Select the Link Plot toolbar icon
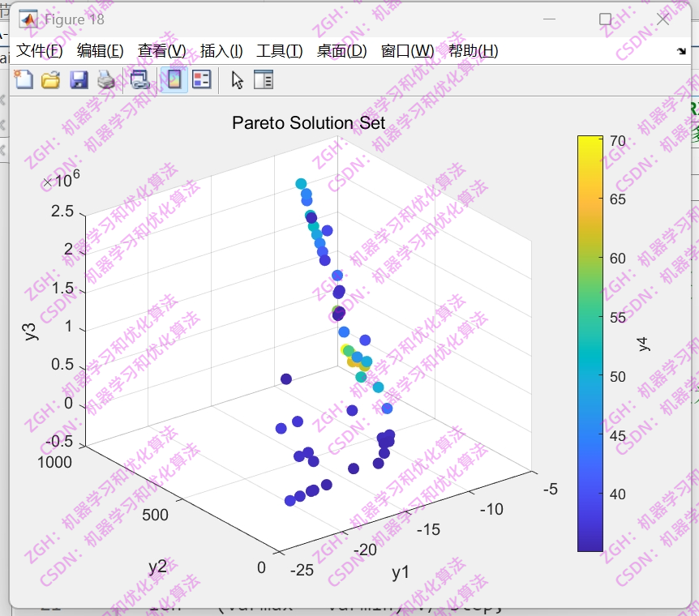 (x=139, y=79)
